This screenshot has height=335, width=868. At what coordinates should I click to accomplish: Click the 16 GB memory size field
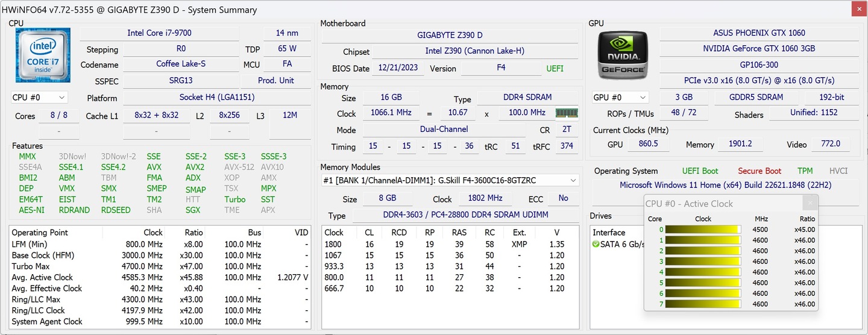[x=391, y=97]
